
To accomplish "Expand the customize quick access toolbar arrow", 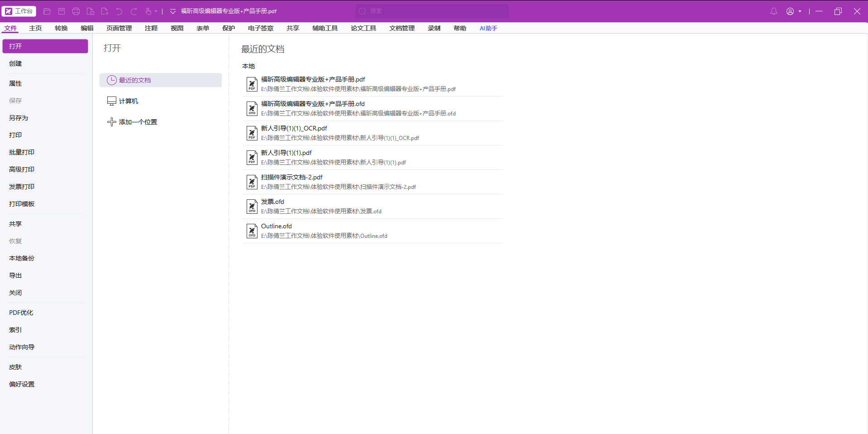I will (x=173, y=11).
